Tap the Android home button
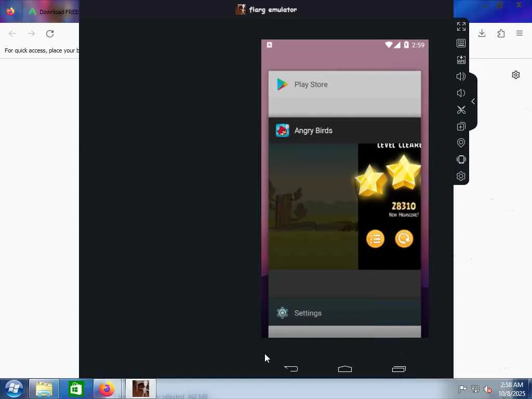The height and width of the screenshot is (399, 532). coord(345,369)
